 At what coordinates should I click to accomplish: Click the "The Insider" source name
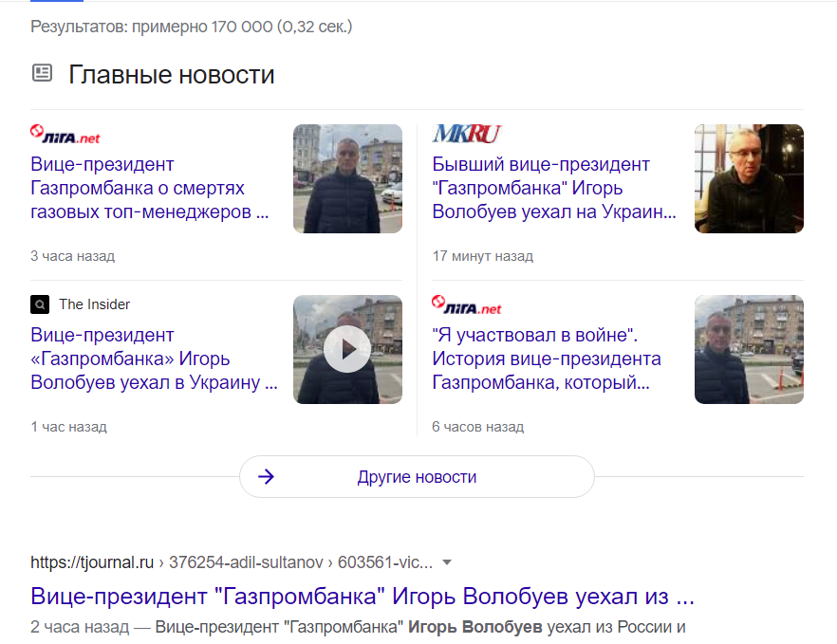(95, 304)
